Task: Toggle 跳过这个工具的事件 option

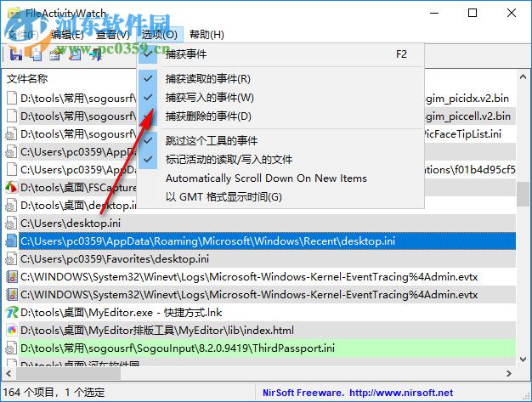Action: pyautogui.click(x=281, y=140)
